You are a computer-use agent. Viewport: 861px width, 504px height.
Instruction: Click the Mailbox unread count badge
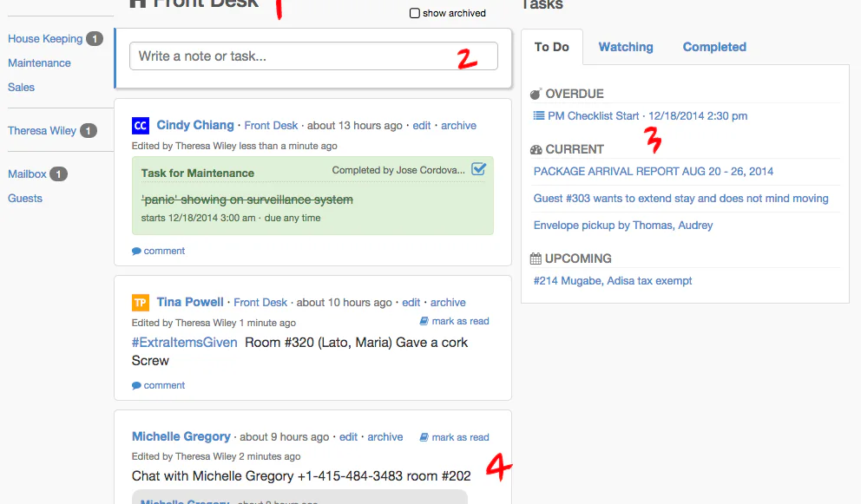coord(59,174)
